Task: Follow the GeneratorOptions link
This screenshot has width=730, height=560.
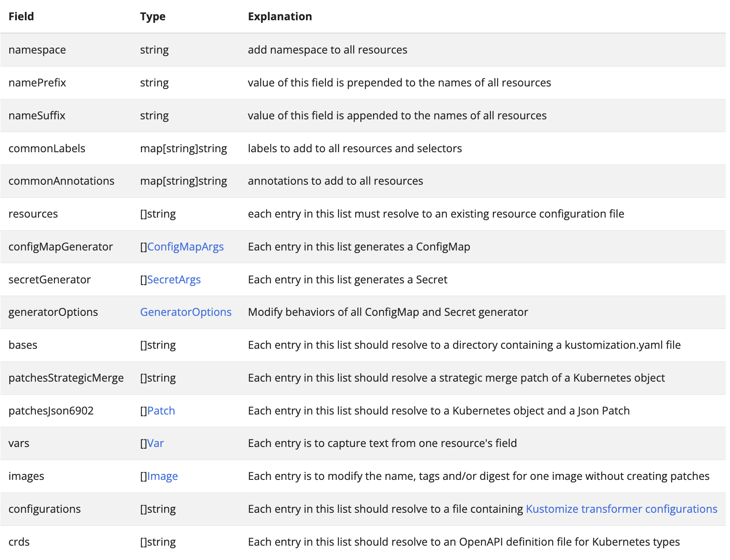Action: 186,312
